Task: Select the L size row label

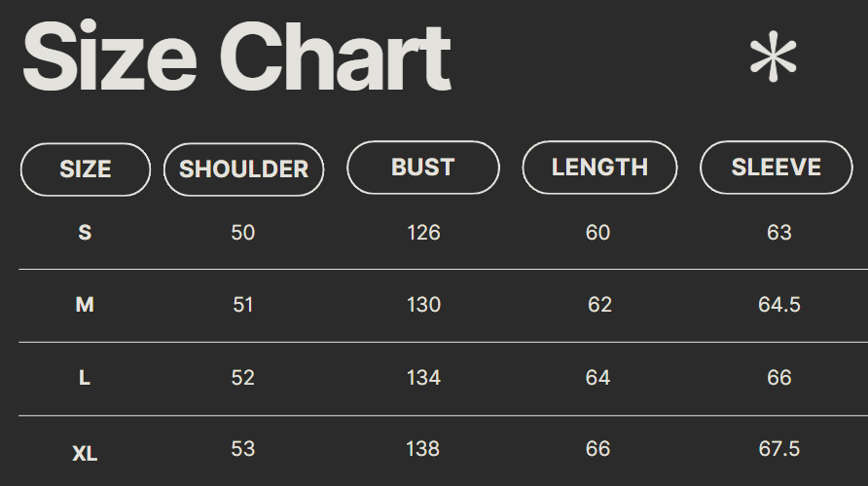Action: click(x=85, y=378)
